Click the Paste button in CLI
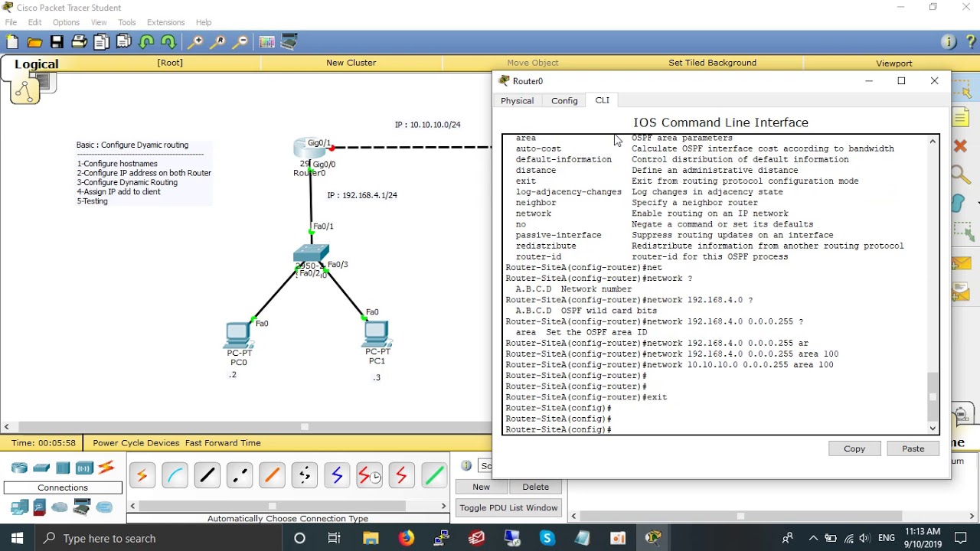 click(x=913, y=448)
